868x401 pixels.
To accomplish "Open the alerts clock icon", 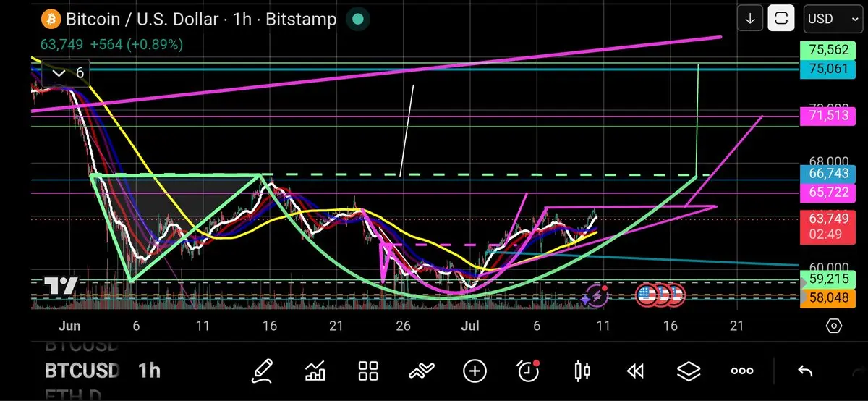I will [528, 371].
